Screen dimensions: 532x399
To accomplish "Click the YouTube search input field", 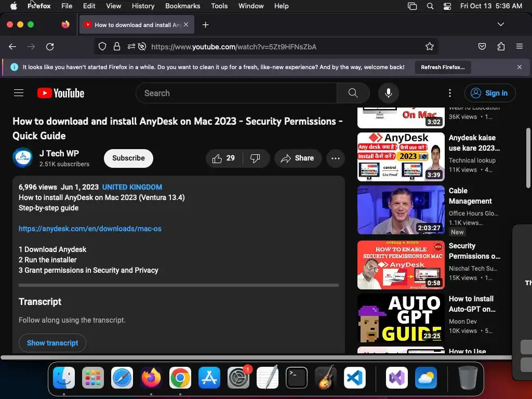I will coord(236,93).
